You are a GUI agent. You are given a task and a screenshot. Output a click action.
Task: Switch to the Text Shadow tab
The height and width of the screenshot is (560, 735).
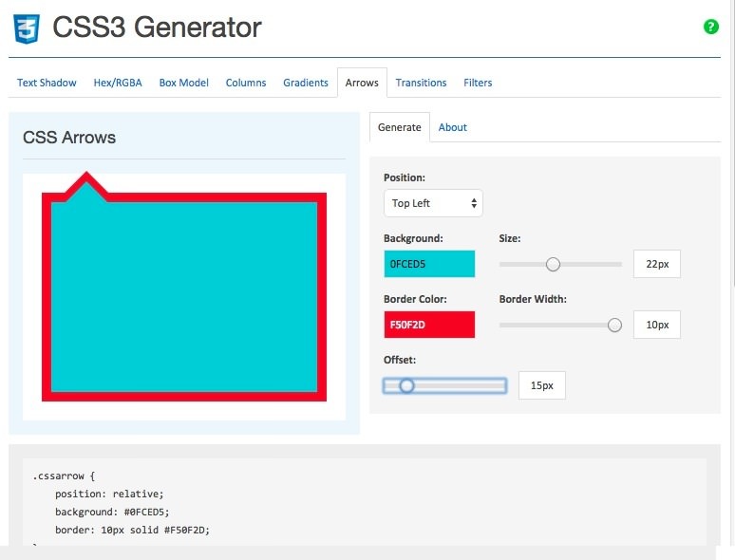pos(47,83)
